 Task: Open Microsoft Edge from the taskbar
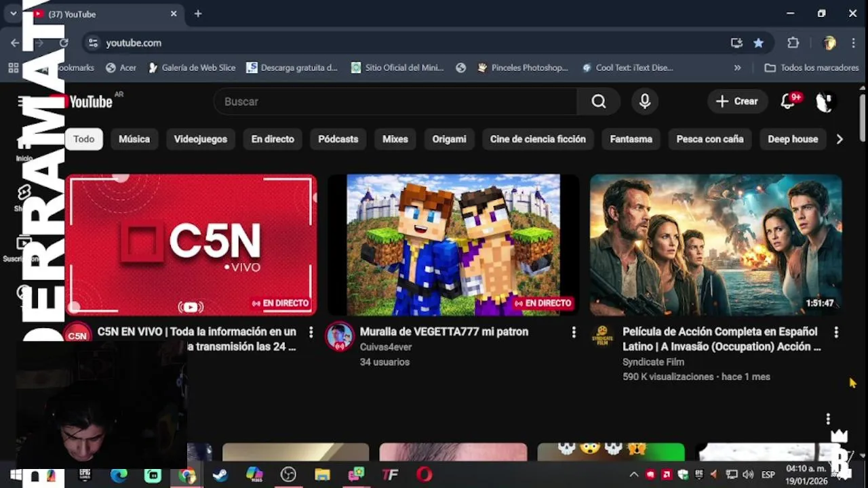(119, 474)
